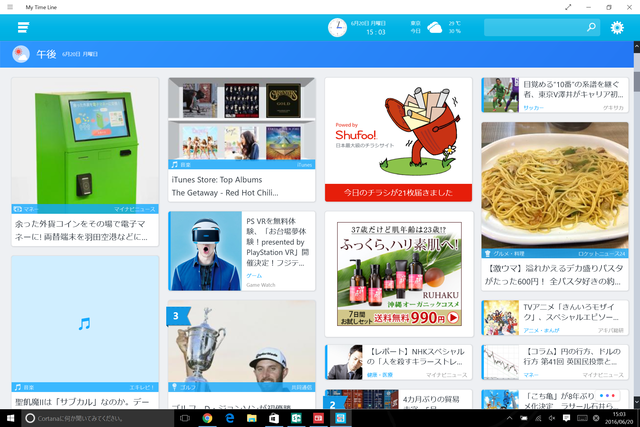Open the pasta photo article
Screen dimensions: 640x427
click(x=555, y=206)
